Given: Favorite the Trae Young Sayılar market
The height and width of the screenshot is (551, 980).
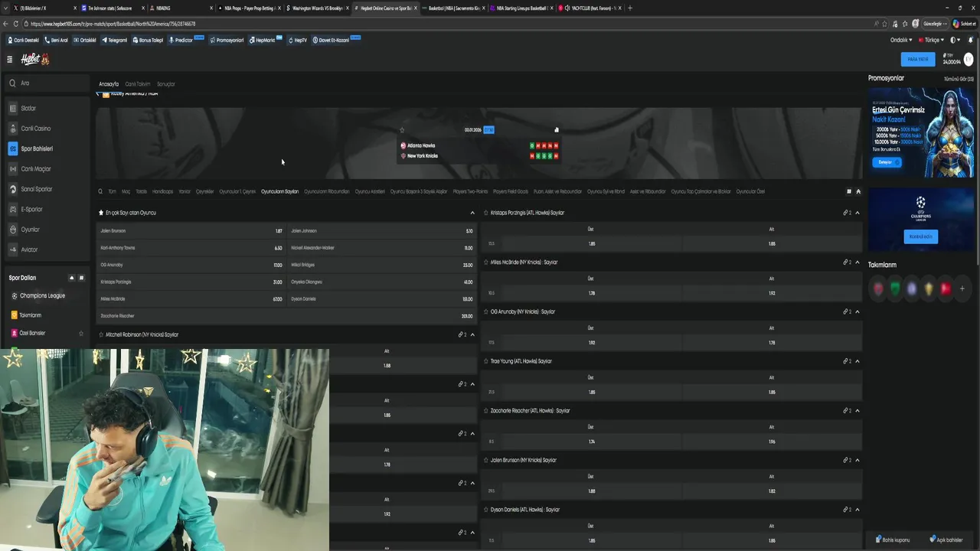Looking at the screenshot, I should tap(485, 361).
